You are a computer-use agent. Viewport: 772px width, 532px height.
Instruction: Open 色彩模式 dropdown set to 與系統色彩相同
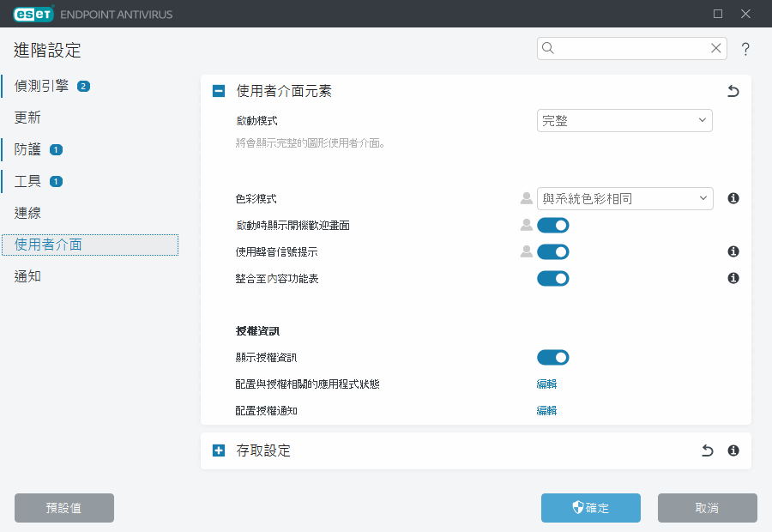(x=624, y=198)
